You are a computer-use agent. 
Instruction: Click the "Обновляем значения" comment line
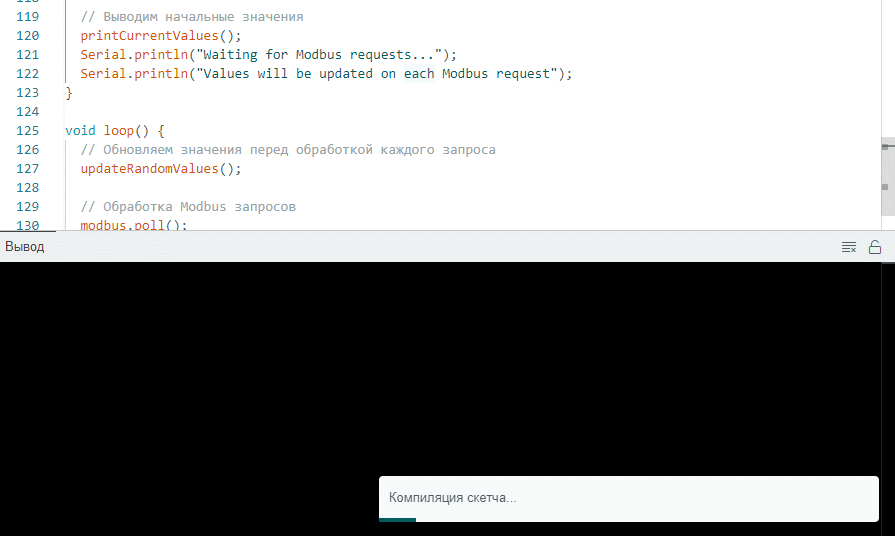(288, 150)
